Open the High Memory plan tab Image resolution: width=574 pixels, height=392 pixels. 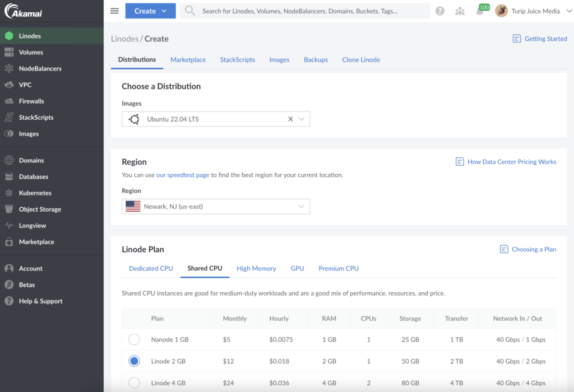(x=256, y=268)
